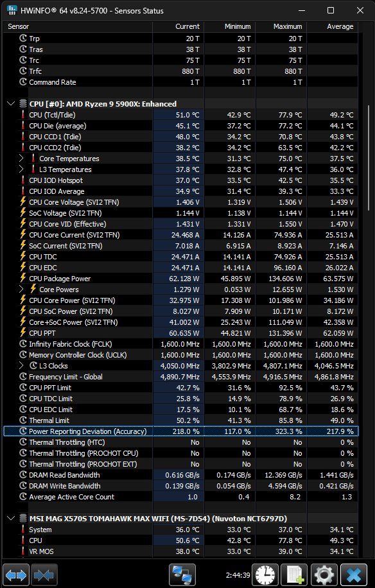Click thermometer icon beside CPU Die (average)
This screenshot has width=375, height=588.
23,126
